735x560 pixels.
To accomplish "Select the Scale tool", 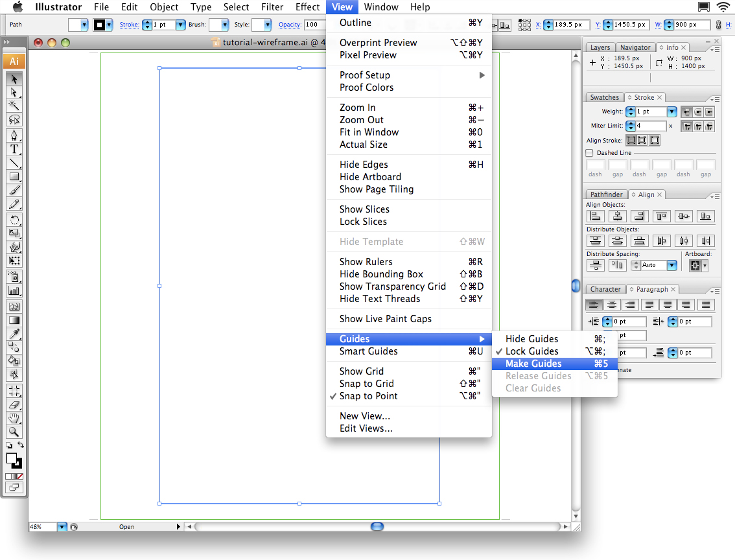I will (x=14, y=233).
